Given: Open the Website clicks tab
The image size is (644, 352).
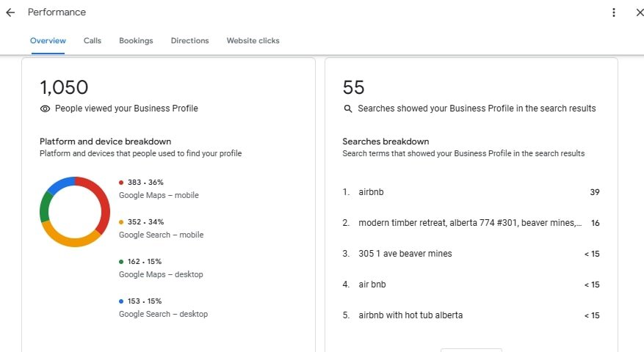Looking at the screenshot, I should coord(253,41).
